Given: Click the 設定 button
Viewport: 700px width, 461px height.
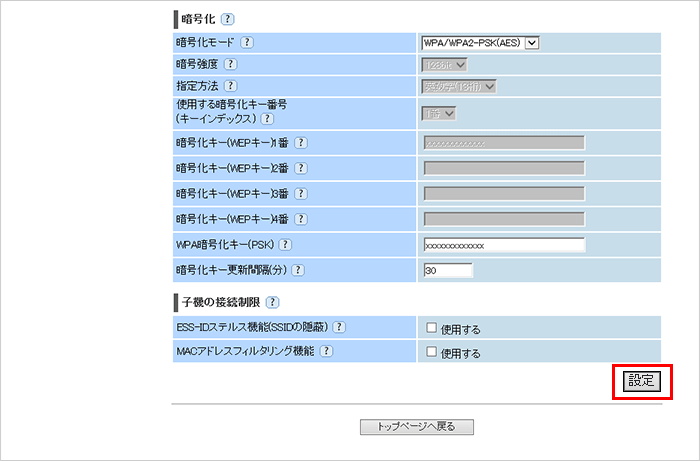Looking at the screenshot, I should (641, 381).
